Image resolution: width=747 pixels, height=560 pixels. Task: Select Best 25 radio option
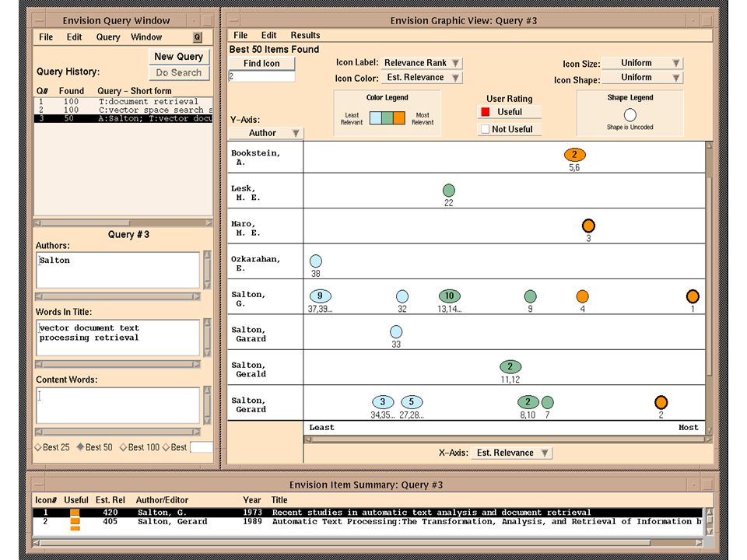[x=52, y=447]
